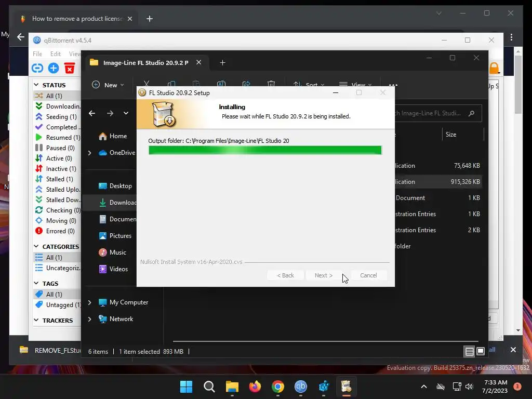Click the qBittorrent orange lock icon
This screenshot has width=532, height=399.
(494, 68)
